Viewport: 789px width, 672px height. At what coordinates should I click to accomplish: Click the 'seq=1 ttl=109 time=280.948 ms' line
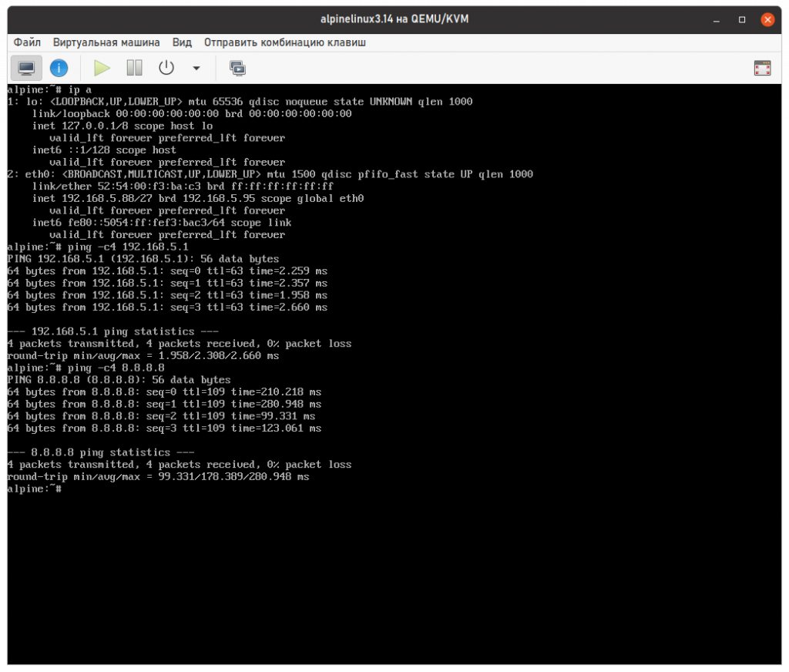point(164,404)
